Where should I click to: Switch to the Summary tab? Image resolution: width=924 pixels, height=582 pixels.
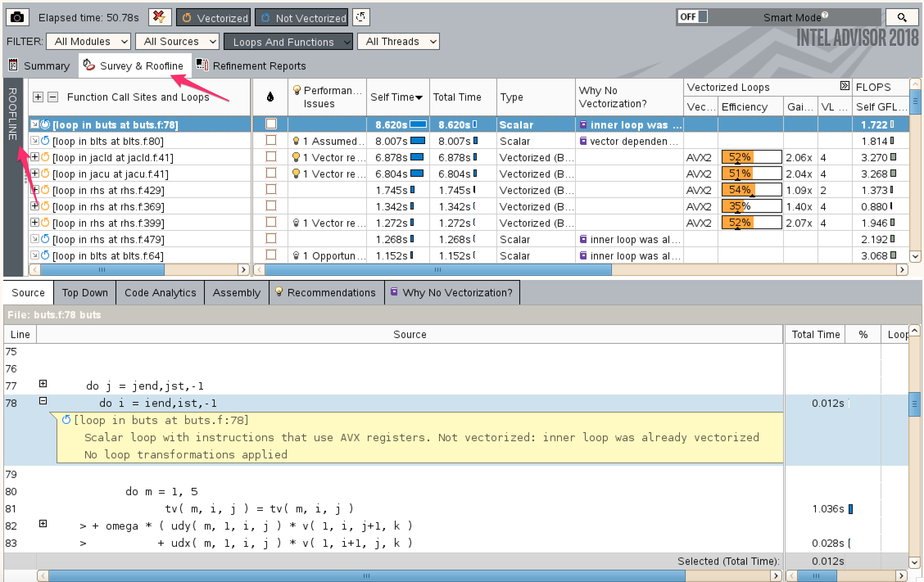point(40,66)
